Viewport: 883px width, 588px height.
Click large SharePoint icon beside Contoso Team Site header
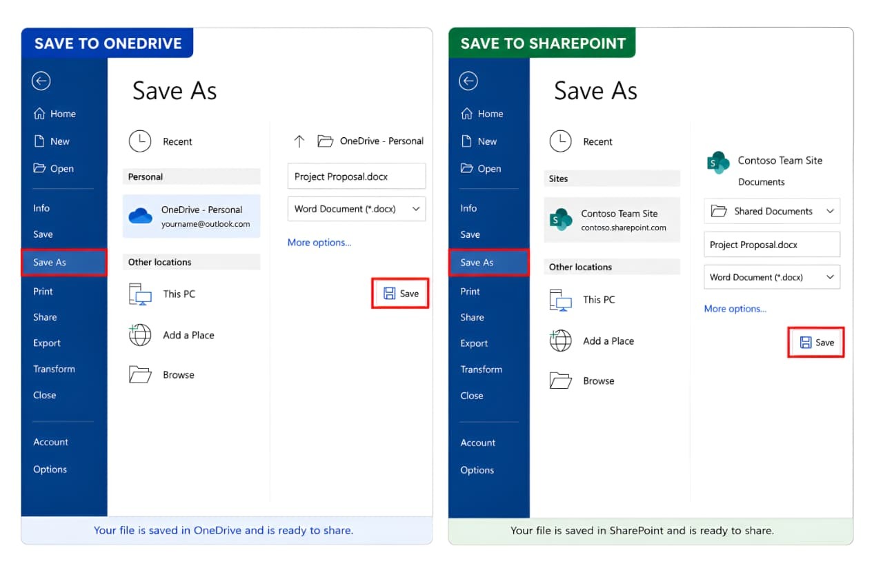pyautogui.click(x=718, y=163)
